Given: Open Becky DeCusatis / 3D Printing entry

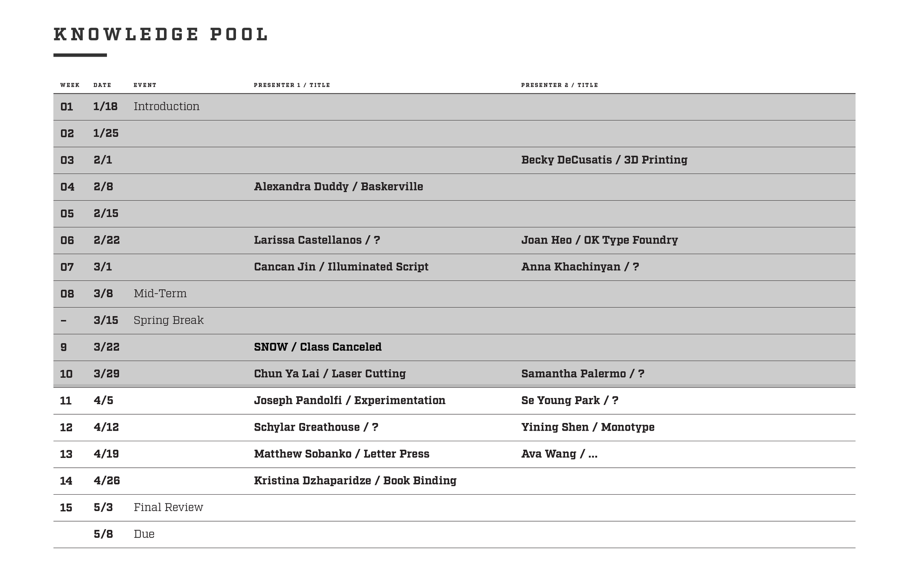Looking at the screenshot, I should point(604,160).
